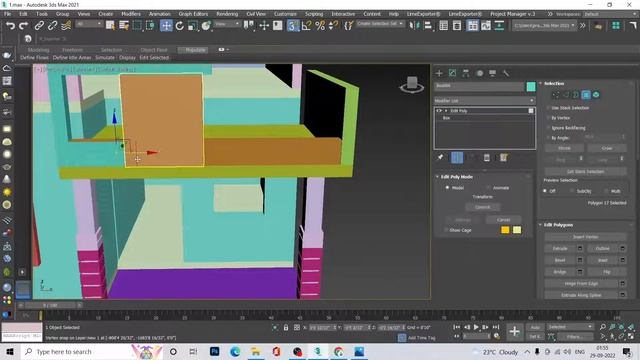Image resolution: width=640 pixels, height=360 pixels.
Task: Click the teal object color swatch
Action: coord(531,86)
